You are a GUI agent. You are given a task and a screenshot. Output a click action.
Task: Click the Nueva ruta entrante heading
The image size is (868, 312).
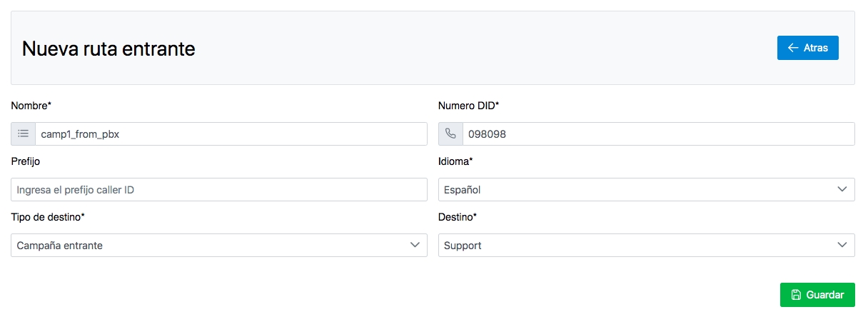click(108, 49)
